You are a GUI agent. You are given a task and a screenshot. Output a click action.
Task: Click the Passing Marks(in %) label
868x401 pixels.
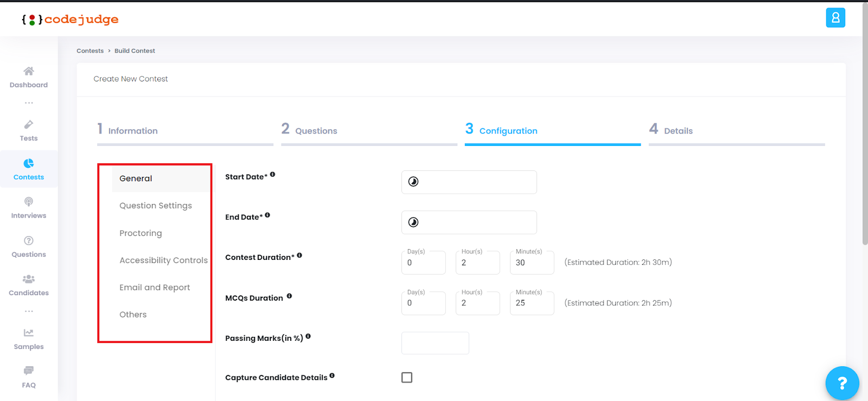264,339
